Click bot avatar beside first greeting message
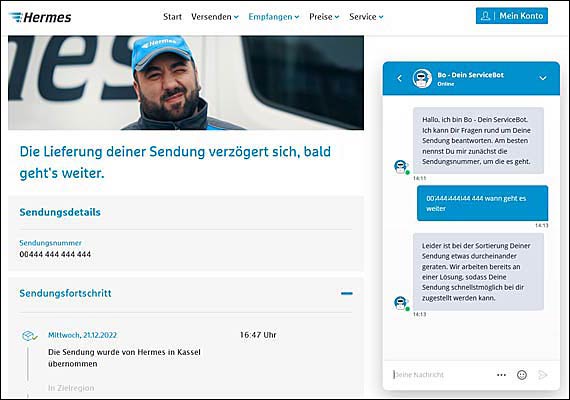The width and height of the screenshot is (570, 400). tap(401, 167)
